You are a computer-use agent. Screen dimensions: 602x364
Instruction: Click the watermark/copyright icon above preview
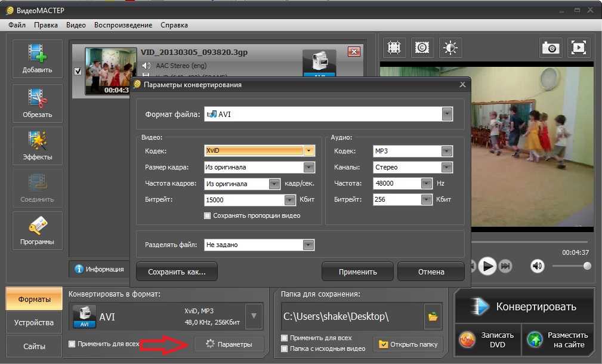422,48
